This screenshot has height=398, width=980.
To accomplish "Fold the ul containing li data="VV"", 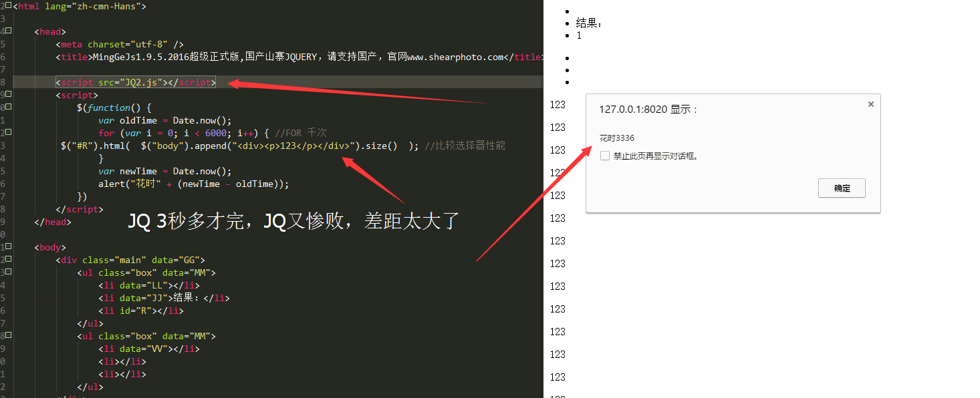I will (8, 335).
